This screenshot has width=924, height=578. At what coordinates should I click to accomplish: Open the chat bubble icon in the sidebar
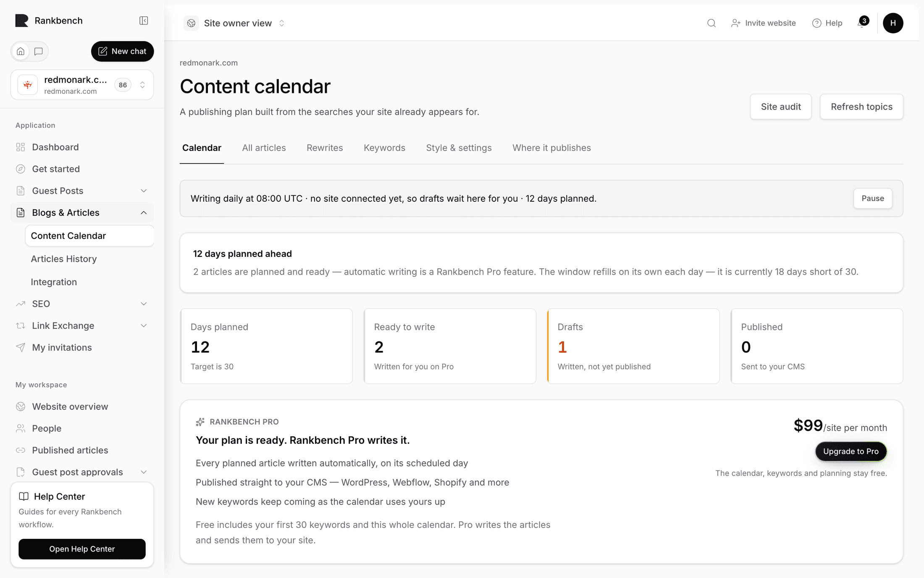tap(39, 51)
